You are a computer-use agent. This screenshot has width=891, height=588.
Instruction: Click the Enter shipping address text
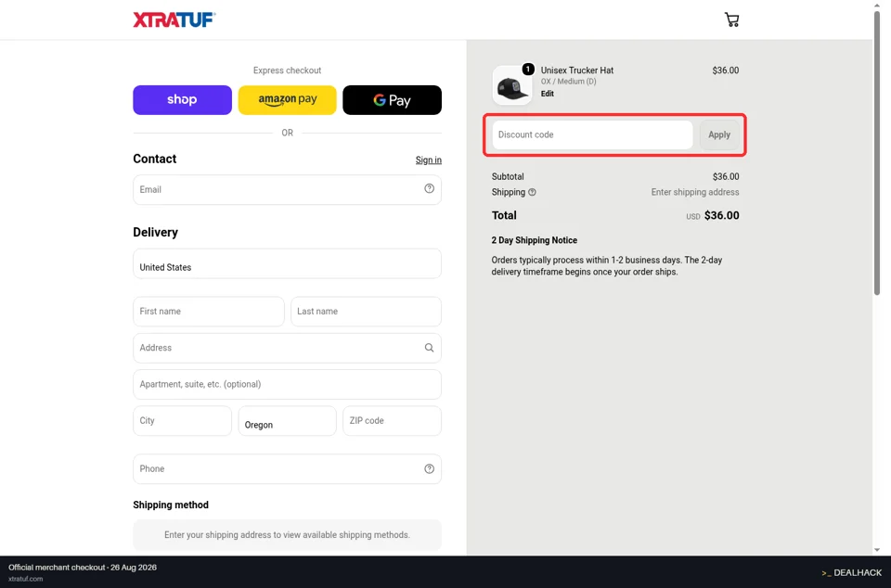pyautogui.click(x=695, y=192)
